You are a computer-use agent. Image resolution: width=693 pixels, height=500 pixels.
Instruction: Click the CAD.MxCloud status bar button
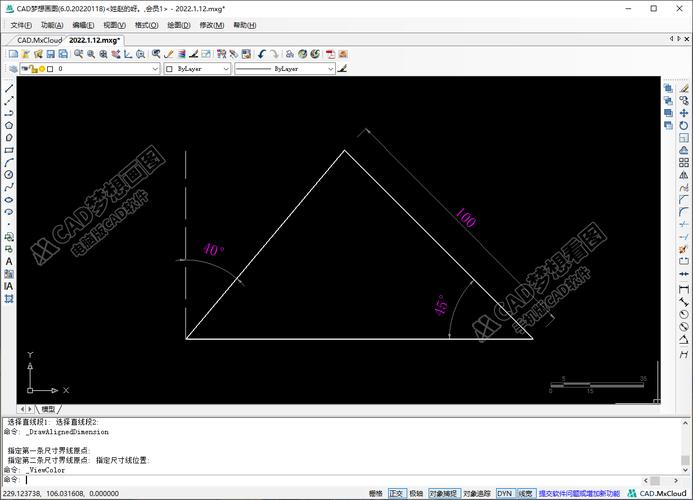659,493
